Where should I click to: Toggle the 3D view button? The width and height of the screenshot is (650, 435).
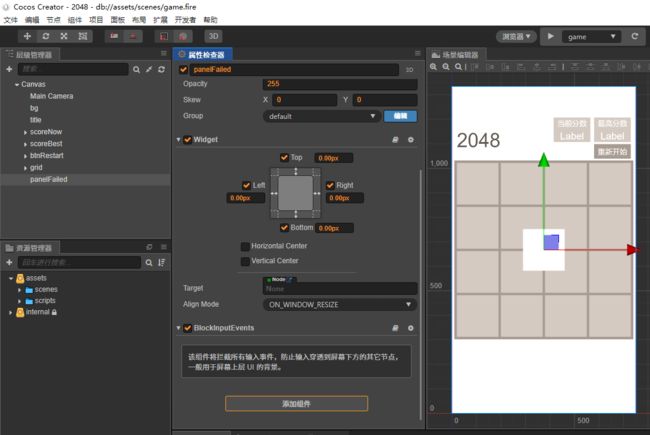[213, 36]
